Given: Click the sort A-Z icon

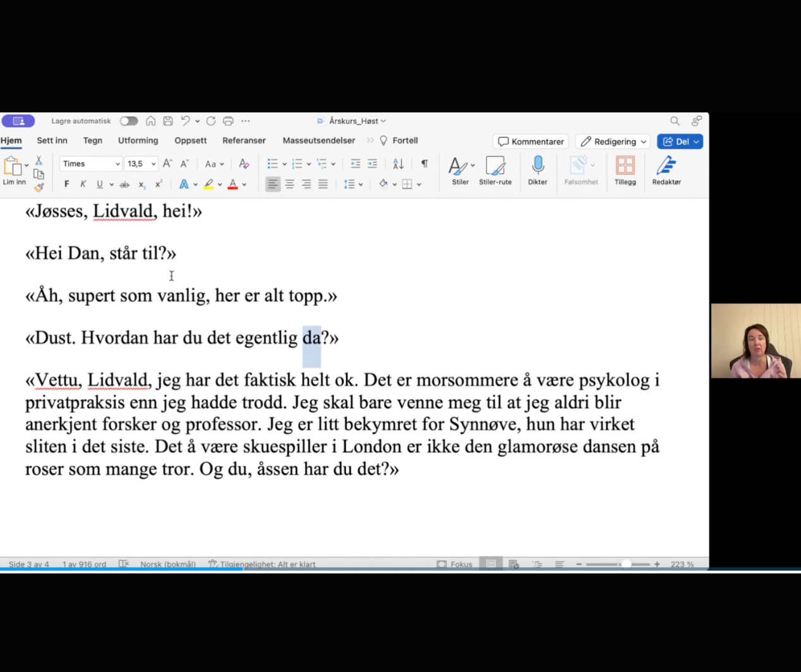Looking at the screenshot, I should click(398, 164).
